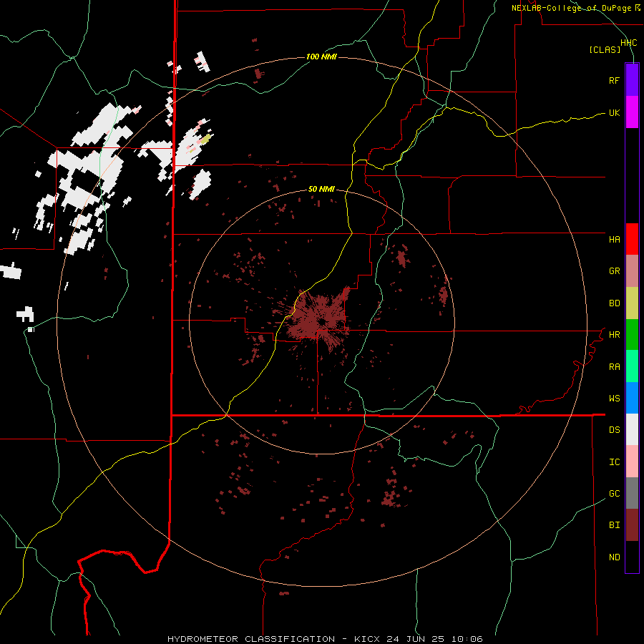Click the DS legend label
Image resolution: width=644 pixels, height=644 pixels.
coord(615,430)
